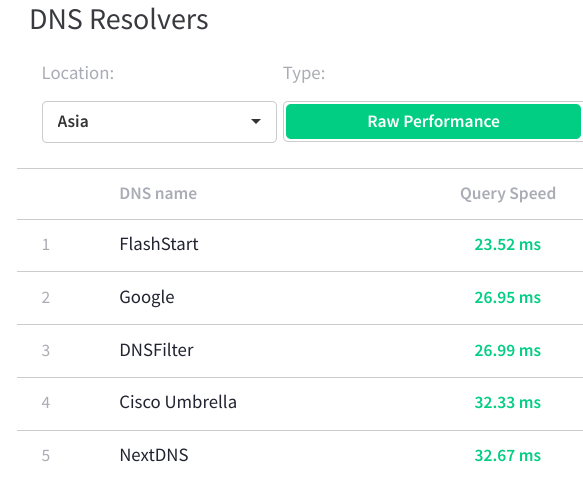Click the 26.95 ms query speed value
Image resolution: width=583 pixels, height=481 pixels.
click(x=508, y=297)
